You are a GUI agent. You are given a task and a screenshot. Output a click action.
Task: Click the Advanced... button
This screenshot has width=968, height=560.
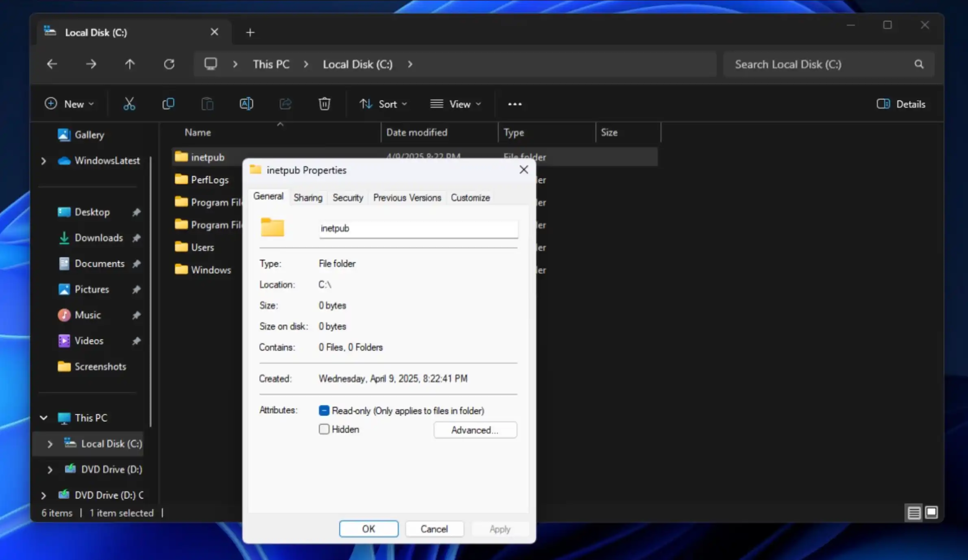click(x=475, y=430)
